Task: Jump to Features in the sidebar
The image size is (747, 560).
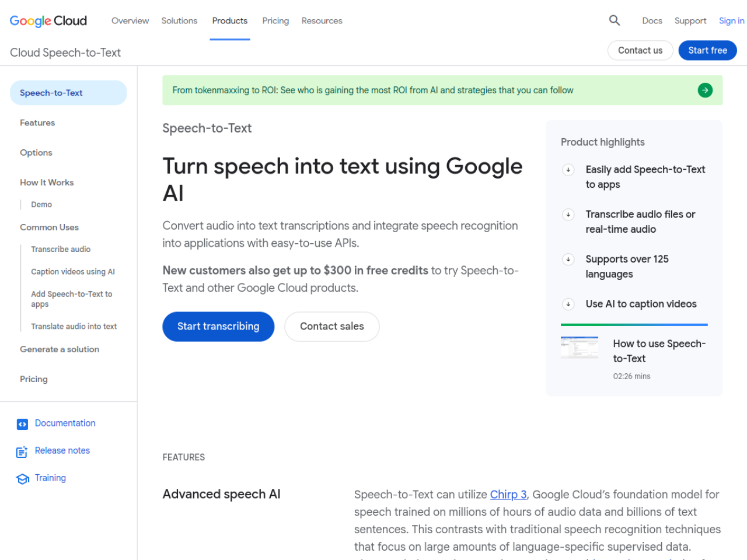Action: click(37, 123)
